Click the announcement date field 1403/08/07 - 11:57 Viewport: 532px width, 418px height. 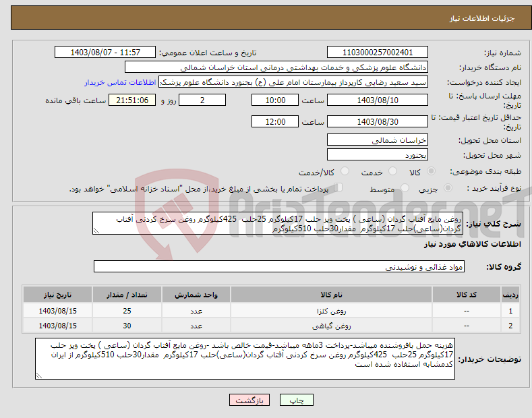[x=105, y=53]
